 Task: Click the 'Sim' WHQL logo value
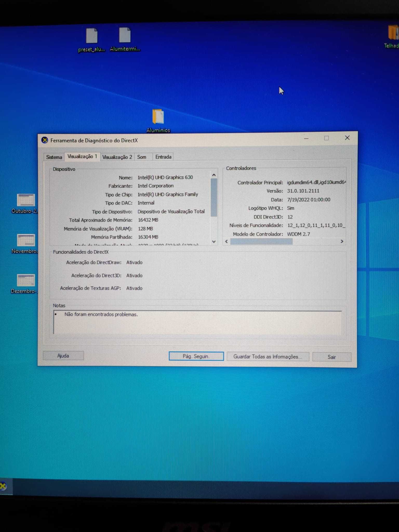click(x=291, y=208)
